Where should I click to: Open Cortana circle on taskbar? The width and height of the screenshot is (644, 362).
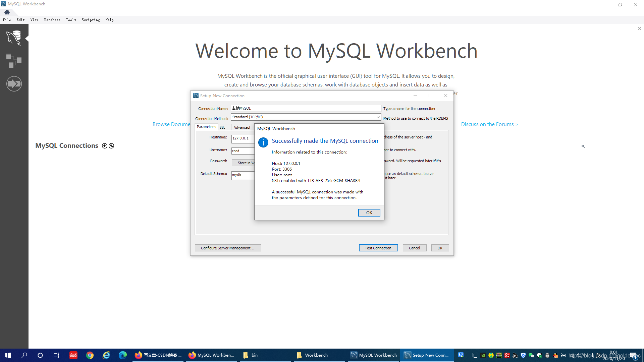[x=40, y=355]
